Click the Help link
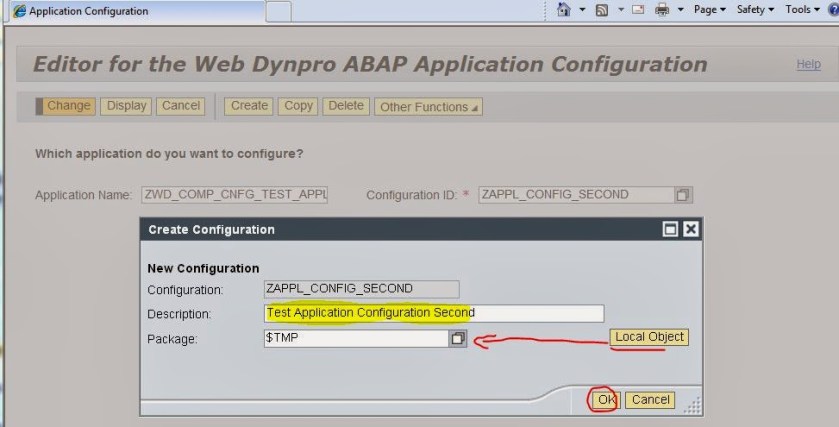The height and width of the screenshot is (427, 839). [x=808, y=64]
